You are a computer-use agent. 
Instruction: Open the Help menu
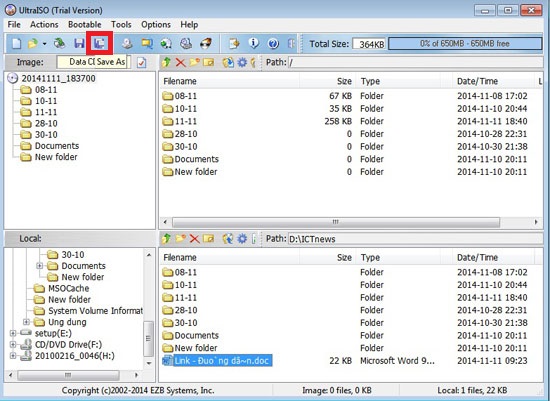pyautogui.click(x=189, y=25)
